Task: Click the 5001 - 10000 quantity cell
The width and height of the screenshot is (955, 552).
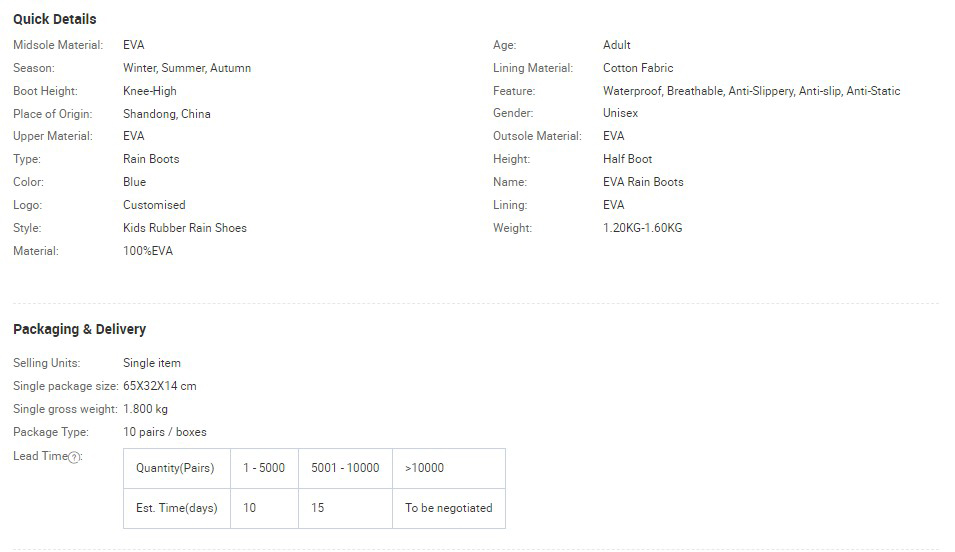Action: coord(345,468)
